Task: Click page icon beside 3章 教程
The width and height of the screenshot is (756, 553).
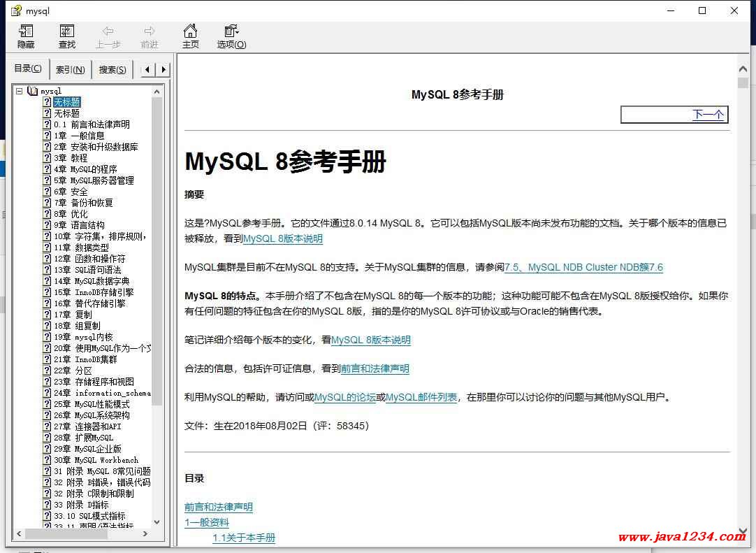Action: (47, 158)
